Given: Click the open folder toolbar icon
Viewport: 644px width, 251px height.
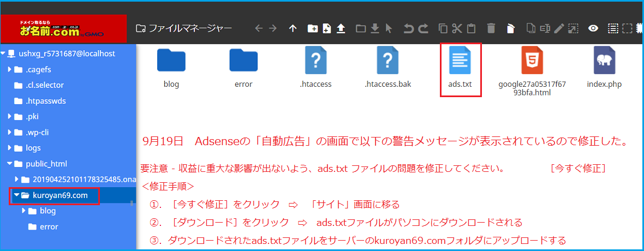Looking at the screenshot, I should (x=361, y=28).
